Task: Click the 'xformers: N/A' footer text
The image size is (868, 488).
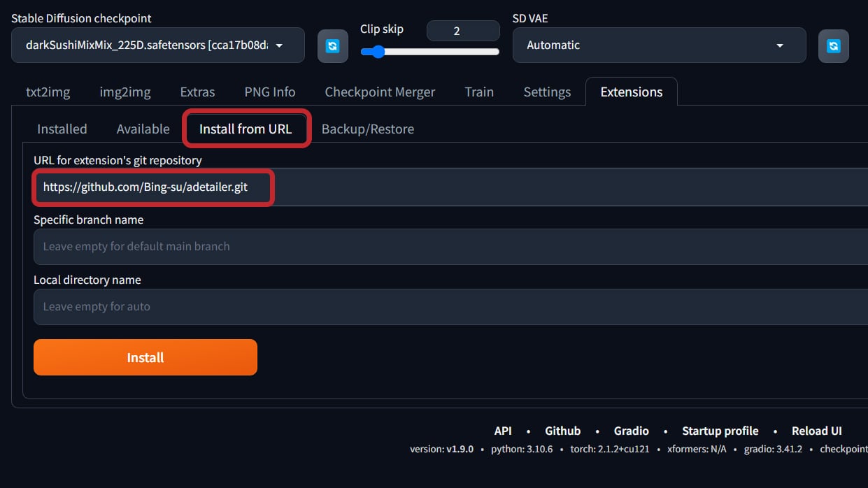Action: click(x=697, y=449)
